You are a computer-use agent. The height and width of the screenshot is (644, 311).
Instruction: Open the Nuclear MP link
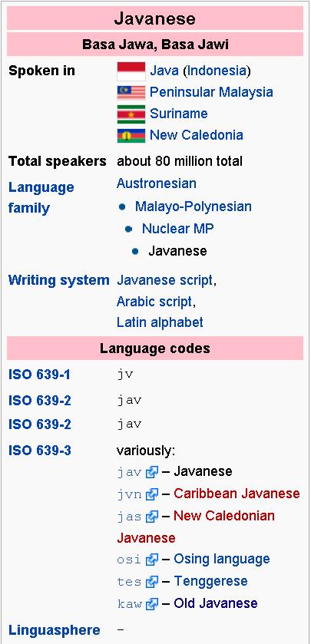(x=178, y=229)
